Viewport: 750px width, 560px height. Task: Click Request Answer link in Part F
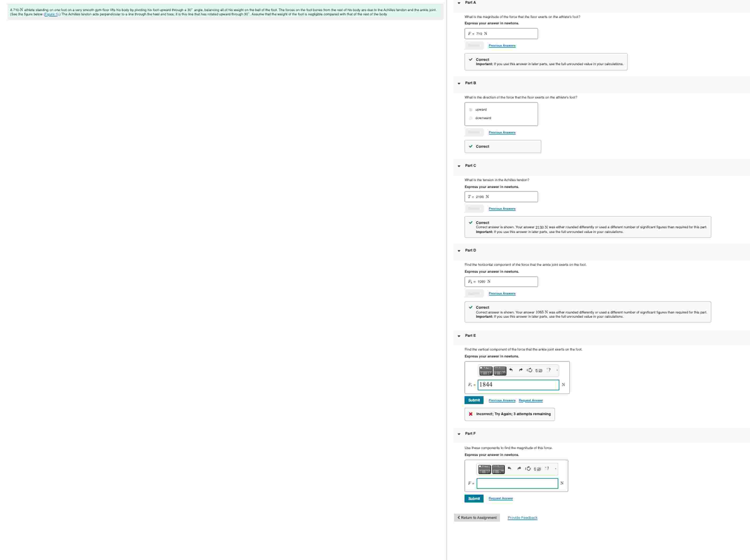[x=501, y=498]
